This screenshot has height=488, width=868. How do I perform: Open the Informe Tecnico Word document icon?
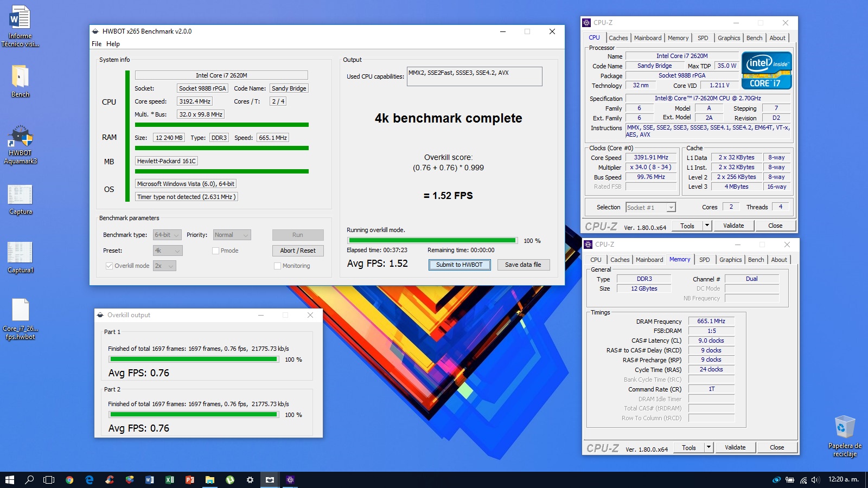point(20,26)
